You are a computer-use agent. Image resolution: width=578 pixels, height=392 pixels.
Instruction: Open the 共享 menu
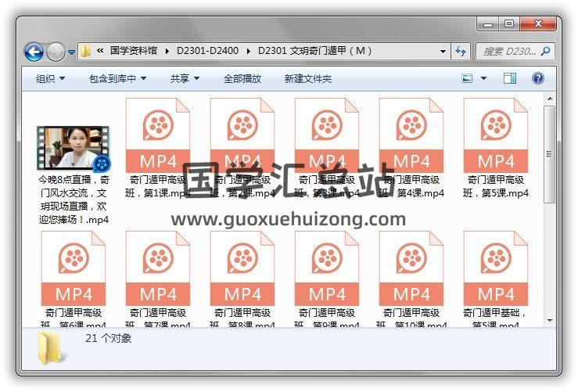point(185,78)
